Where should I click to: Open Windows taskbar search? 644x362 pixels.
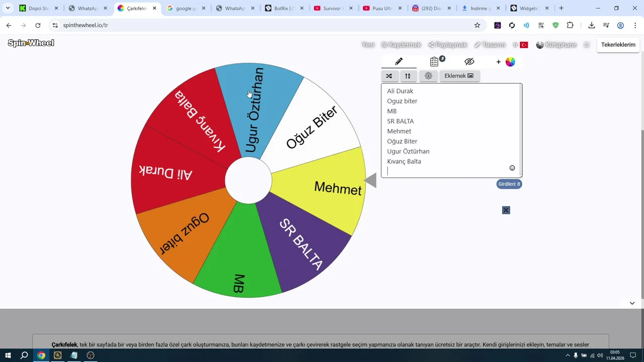[24, 355]
